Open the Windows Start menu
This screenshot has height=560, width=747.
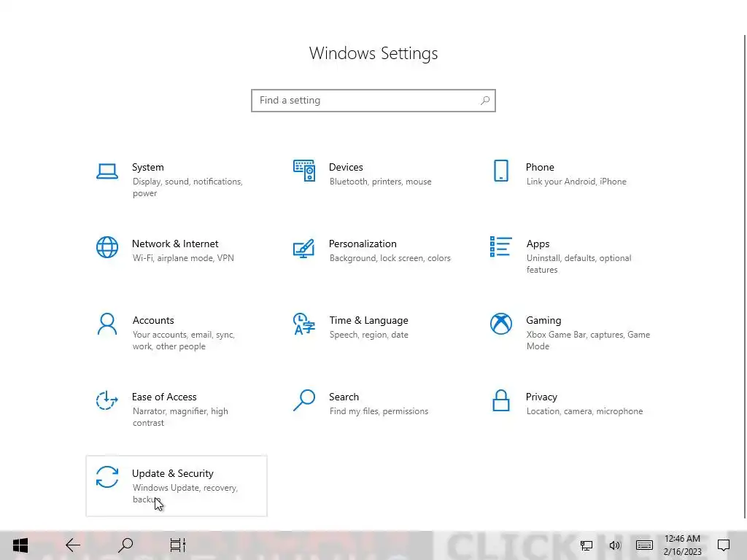click(x=20, y=545)
